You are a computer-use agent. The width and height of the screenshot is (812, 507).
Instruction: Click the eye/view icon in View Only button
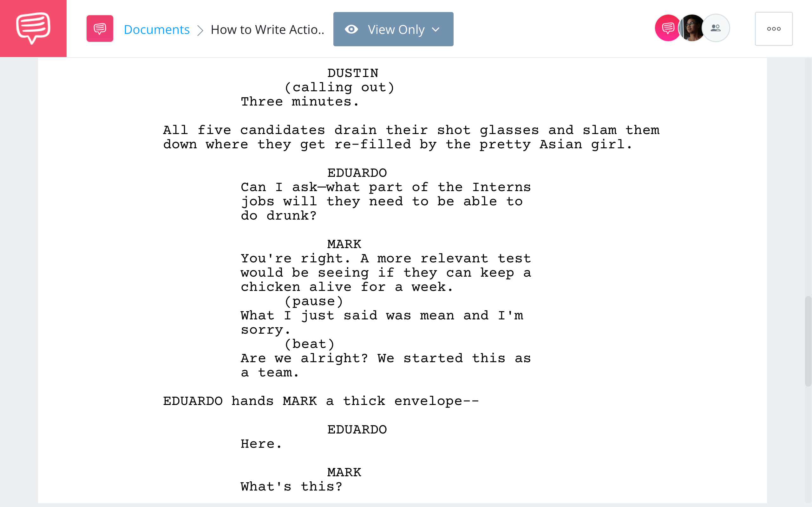tap(351, 28)
